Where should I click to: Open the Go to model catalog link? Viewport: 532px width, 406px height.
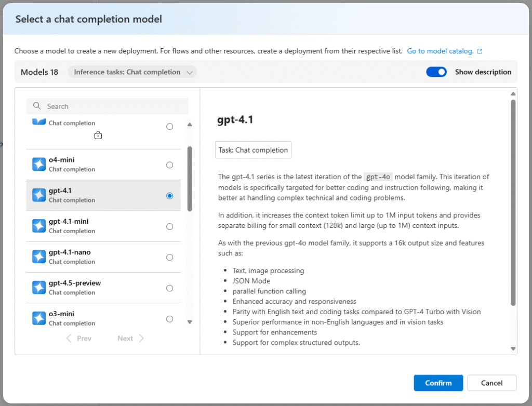coord(440,51)
